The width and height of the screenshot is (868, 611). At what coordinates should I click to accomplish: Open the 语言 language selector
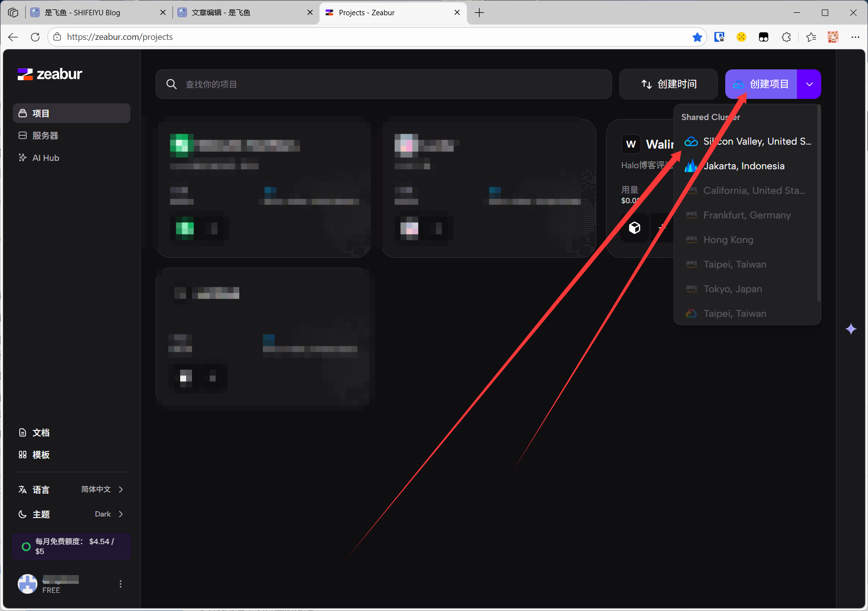[71, 489]
